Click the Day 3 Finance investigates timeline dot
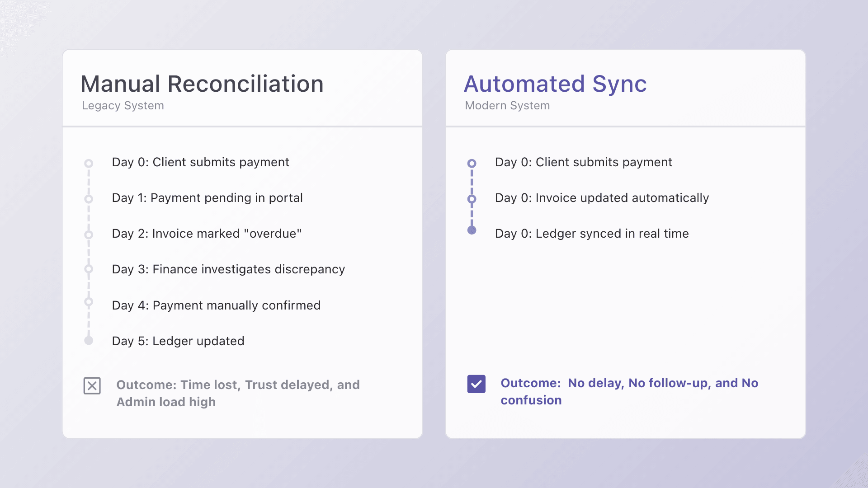The height and width of the screenshot is (488, 868). [x=89, y=269]
